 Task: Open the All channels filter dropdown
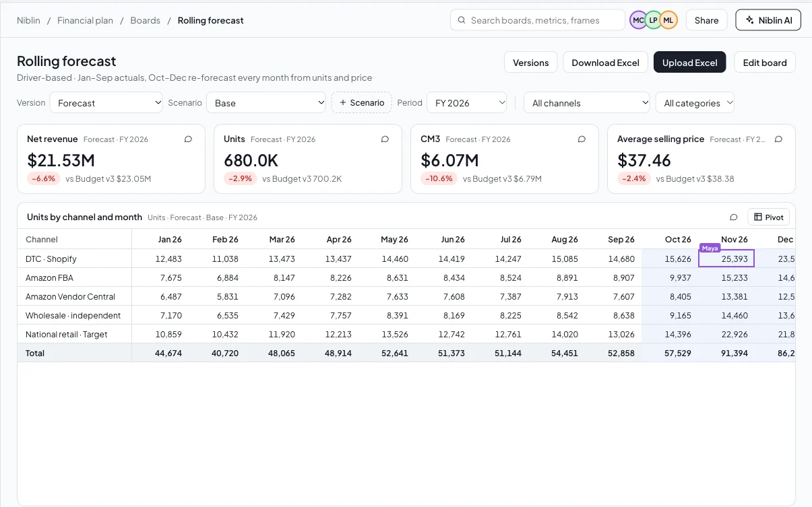click(x=587, y=103)
